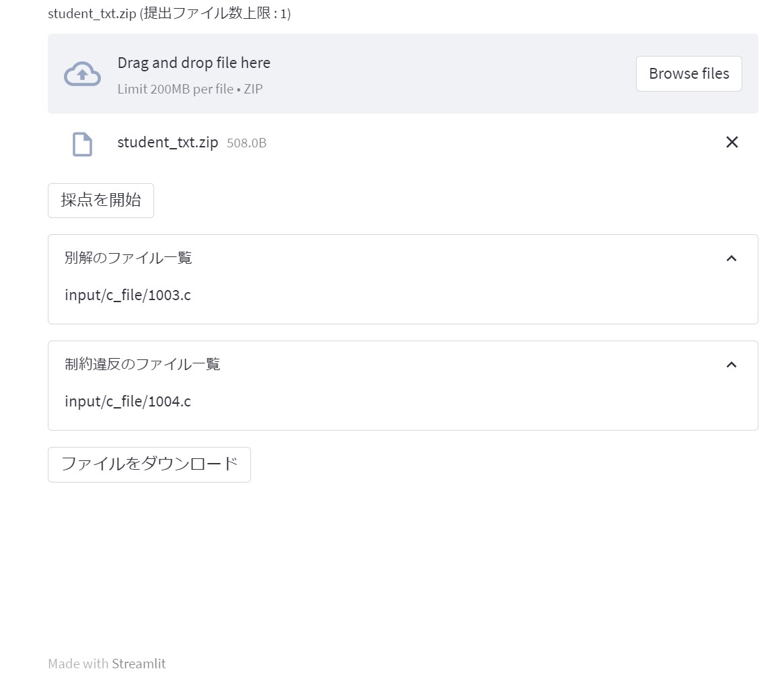Click the 'Drag and drop file here' text

[194, 63]
